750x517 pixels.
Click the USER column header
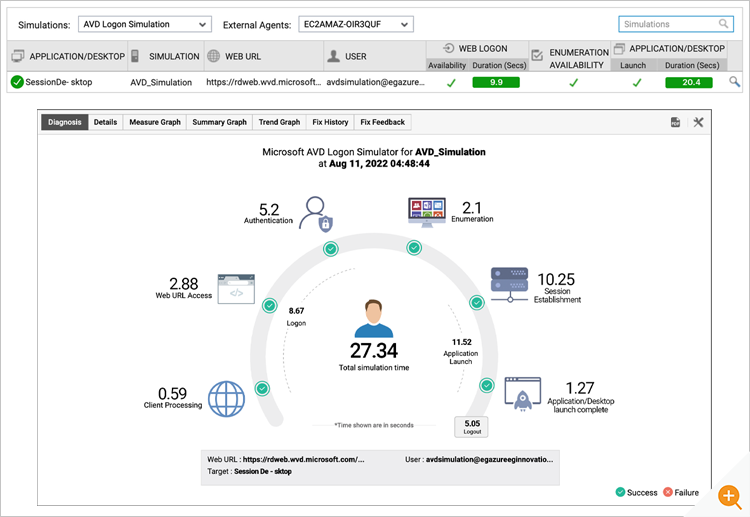375,56
